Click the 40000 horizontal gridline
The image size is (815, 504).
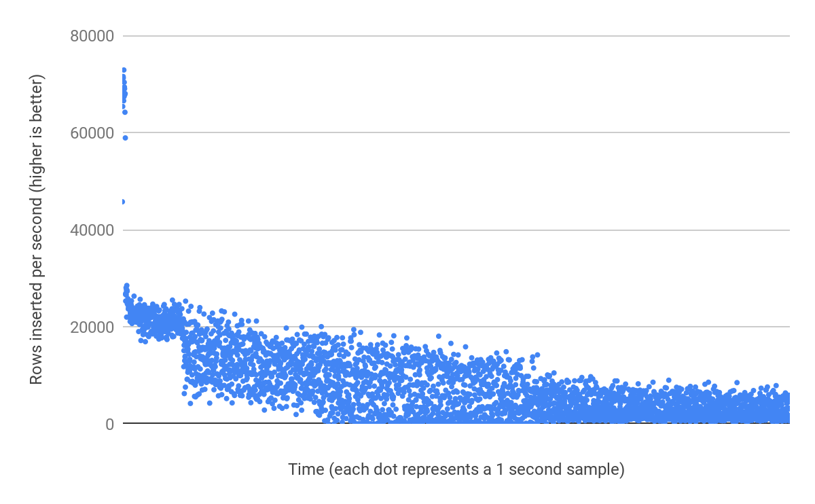coord(455,230)
